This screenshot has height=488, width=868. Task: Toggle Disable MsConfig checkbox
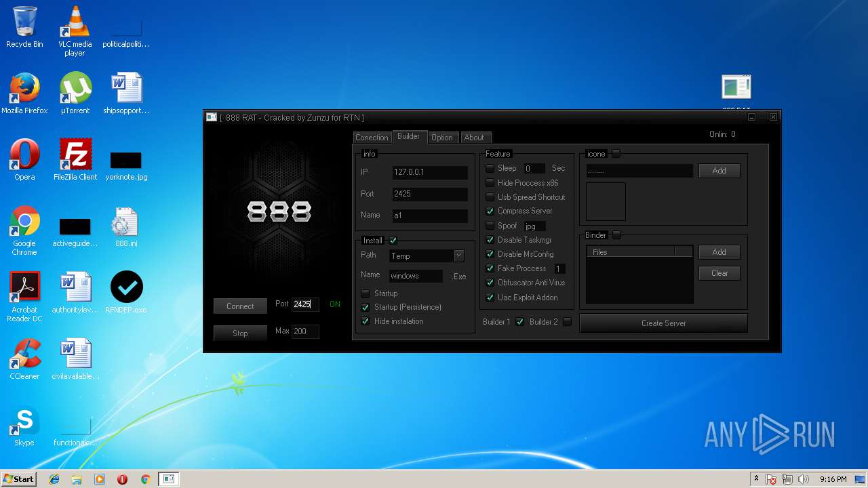490,254
